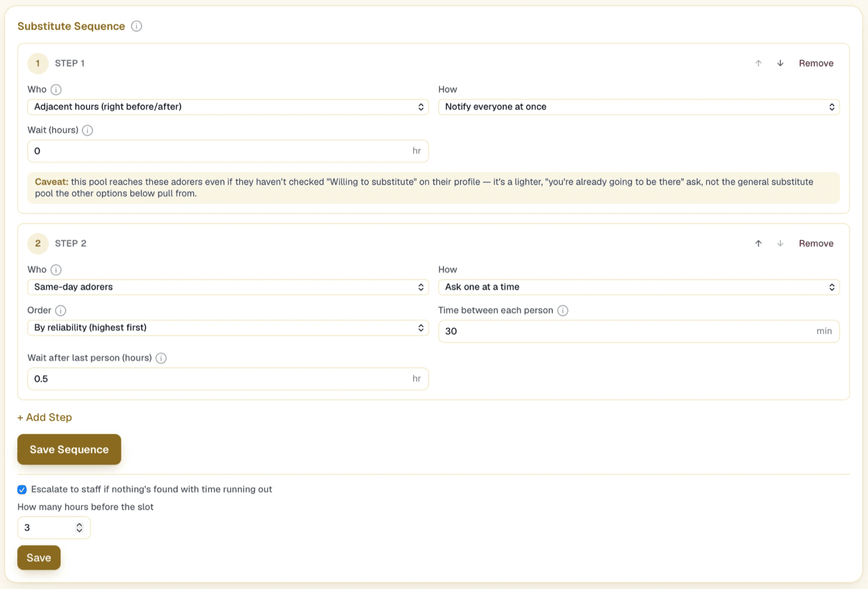Click the Save button below escalation settings
This screenshot has width=868, height=589.
(x=39, y=558)
